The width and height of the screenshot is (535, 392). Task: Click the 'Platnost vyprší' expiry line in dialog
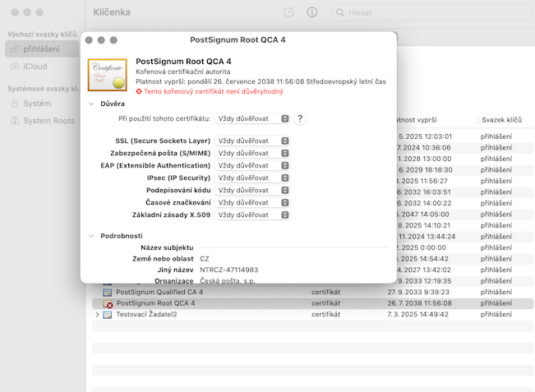pyautogui.click(x=261, y=81)
